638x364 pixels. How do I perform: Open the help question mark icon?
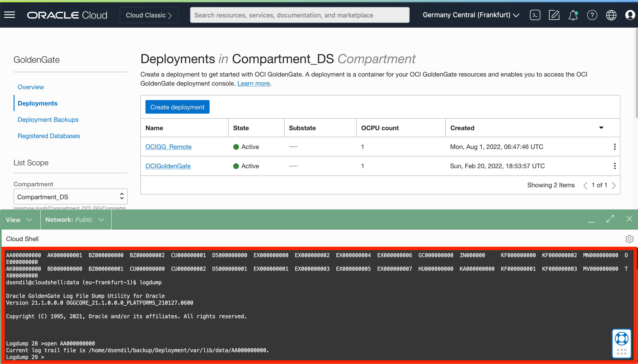click(592, 15)
